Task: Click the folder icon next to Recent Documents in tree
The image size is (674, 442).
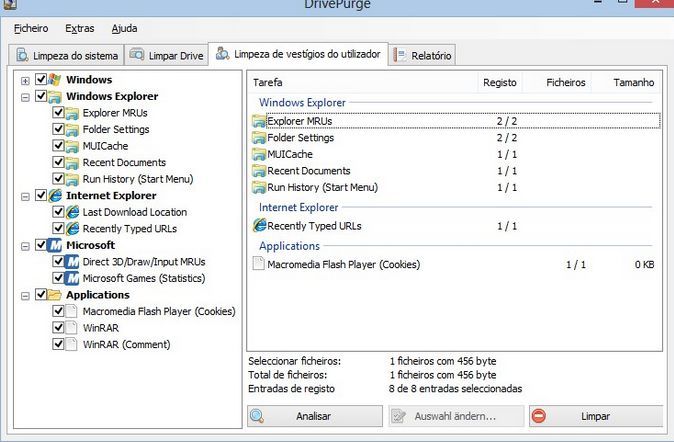Action: (72, 163)
